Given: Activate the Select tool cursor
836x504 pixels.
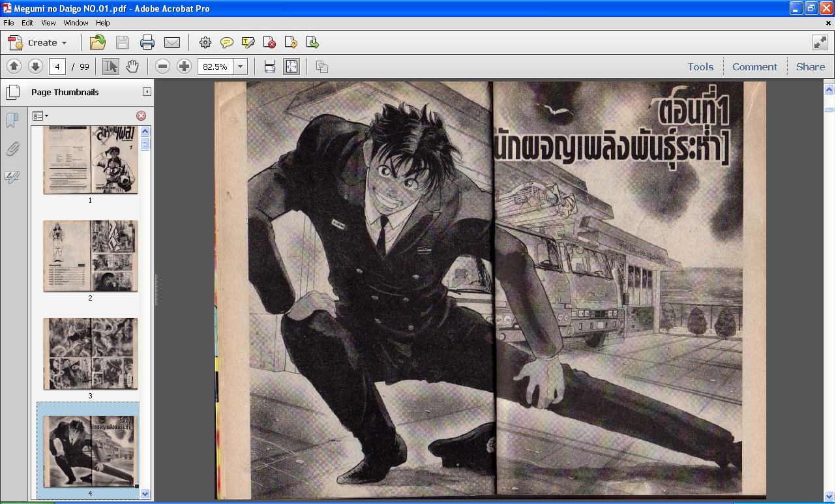Looking at the screenshot, I should tap(111, 67).
